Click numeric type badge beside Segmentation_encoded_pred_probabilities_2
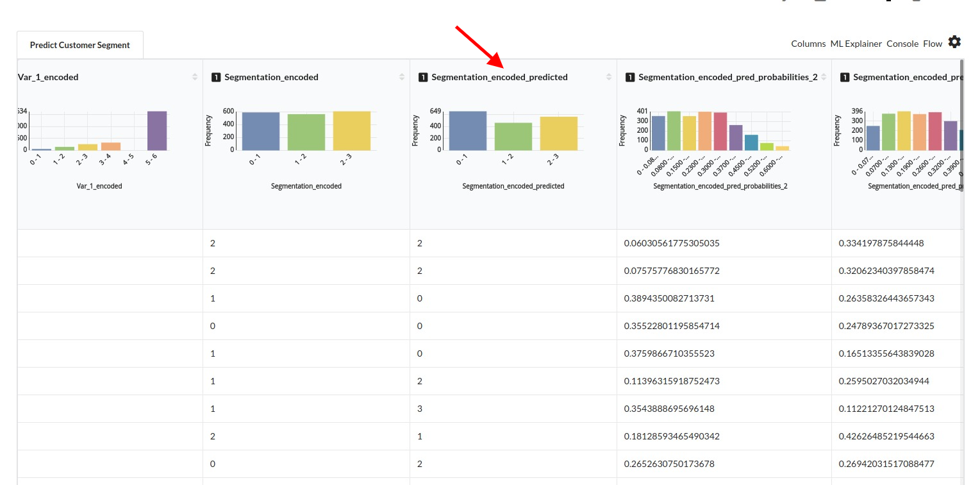980x485 pixels. 630,77
